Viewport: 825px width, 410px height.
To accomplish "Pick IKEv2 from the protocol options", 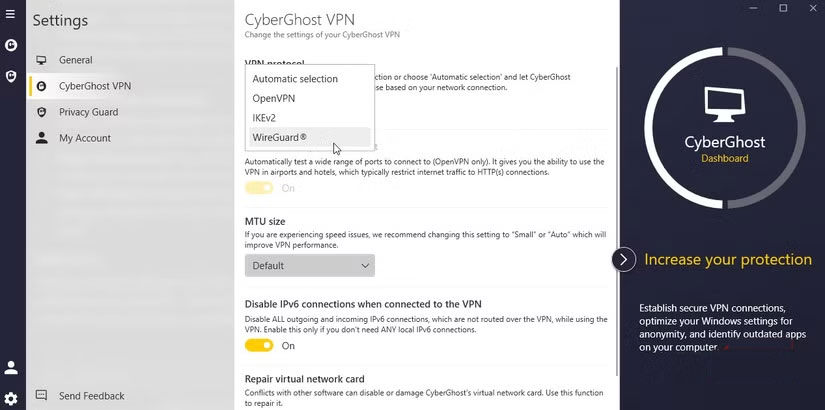I will click(265, 118).
